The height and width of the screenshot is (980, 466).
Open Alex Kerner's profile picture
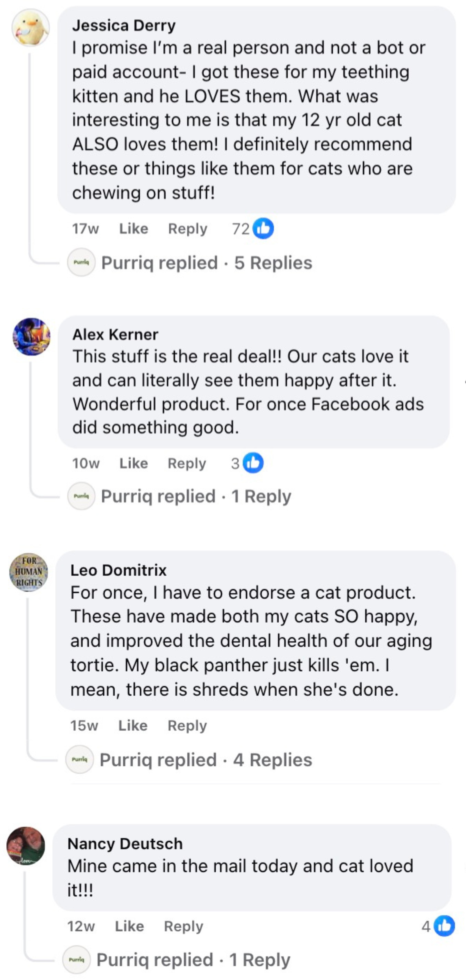coord(31,337)
